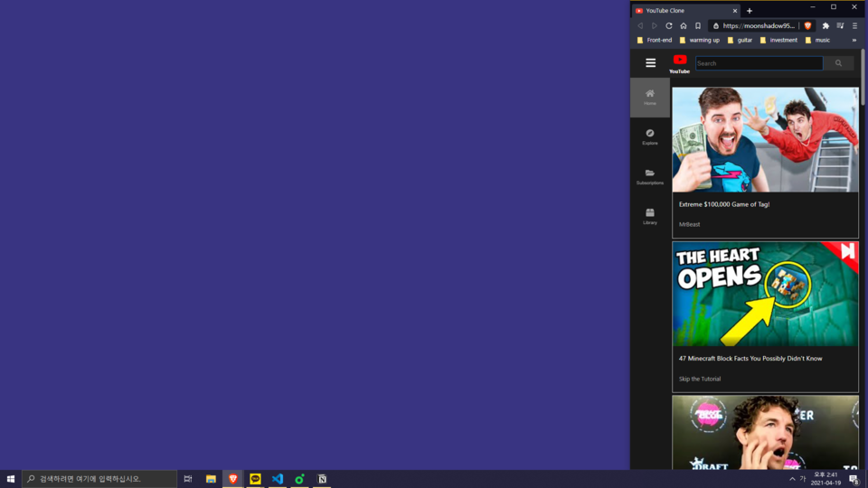The width and height of the screenshot is (868, 488).
Task: Click the magnifier search button
Action: pyautogui.click(x=838, y=63)
